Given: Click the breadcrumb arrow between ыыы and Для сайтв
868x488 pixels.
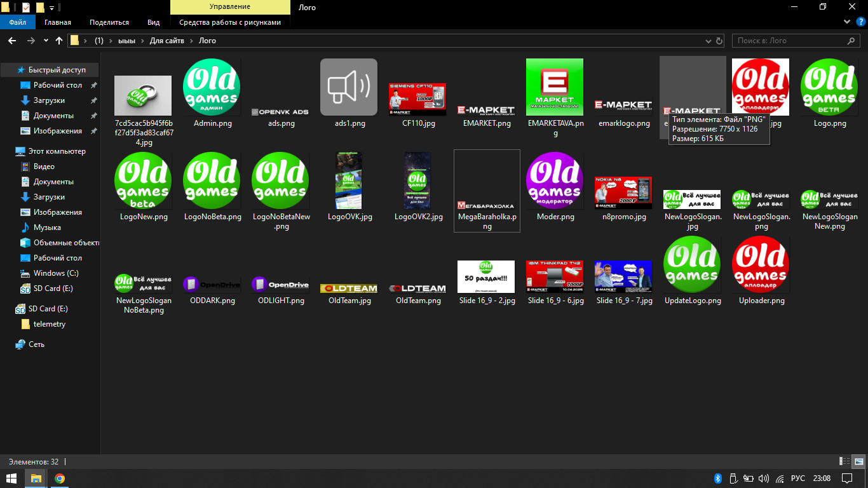Looking at the screenshot, I should tap(142, 41).
